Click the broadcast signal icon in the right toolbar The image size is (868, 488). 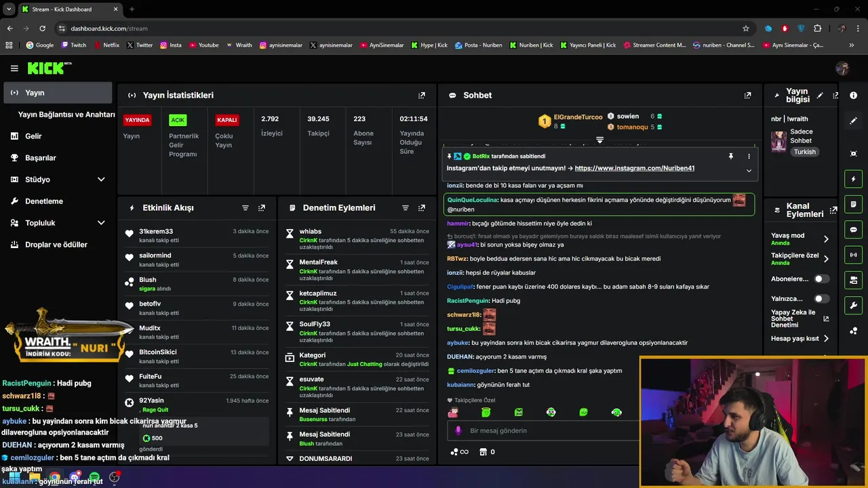(854, 255)
